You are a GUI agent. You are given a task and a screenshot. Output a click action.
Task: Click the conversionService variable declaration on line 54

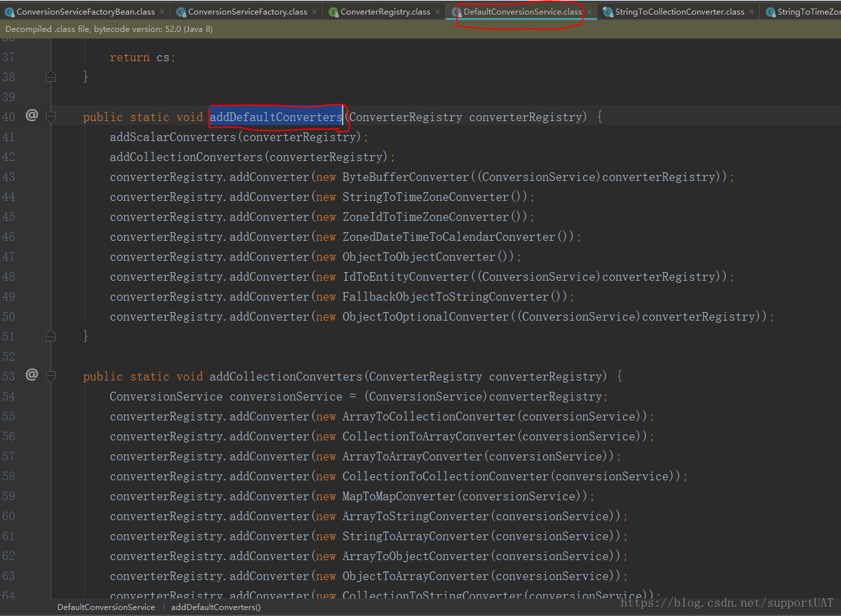point(286,396)
